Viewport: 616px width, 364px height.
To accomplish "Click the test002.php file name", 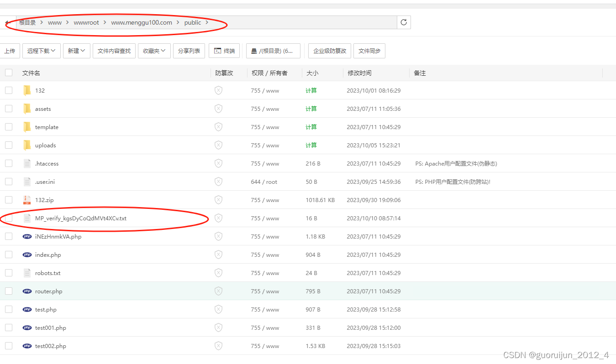I will [x=51, y=346].
